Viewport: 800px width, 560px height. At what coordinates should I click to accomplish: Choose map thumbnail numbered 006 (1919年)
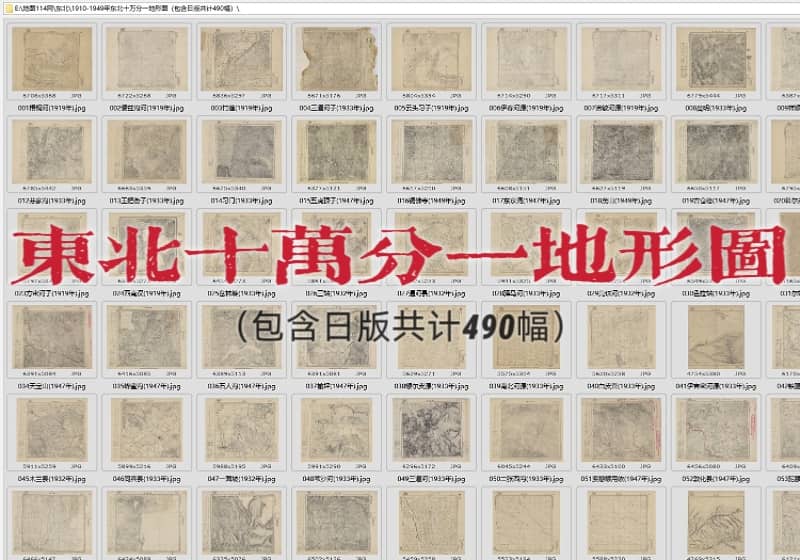(527, 59)
